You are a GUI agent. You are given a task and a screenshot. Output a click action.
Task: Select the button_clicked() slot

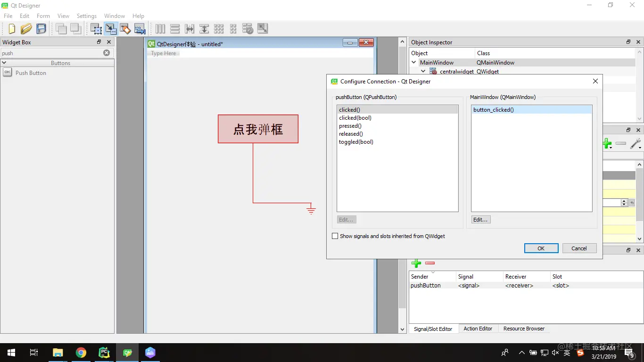click(532, 110)
